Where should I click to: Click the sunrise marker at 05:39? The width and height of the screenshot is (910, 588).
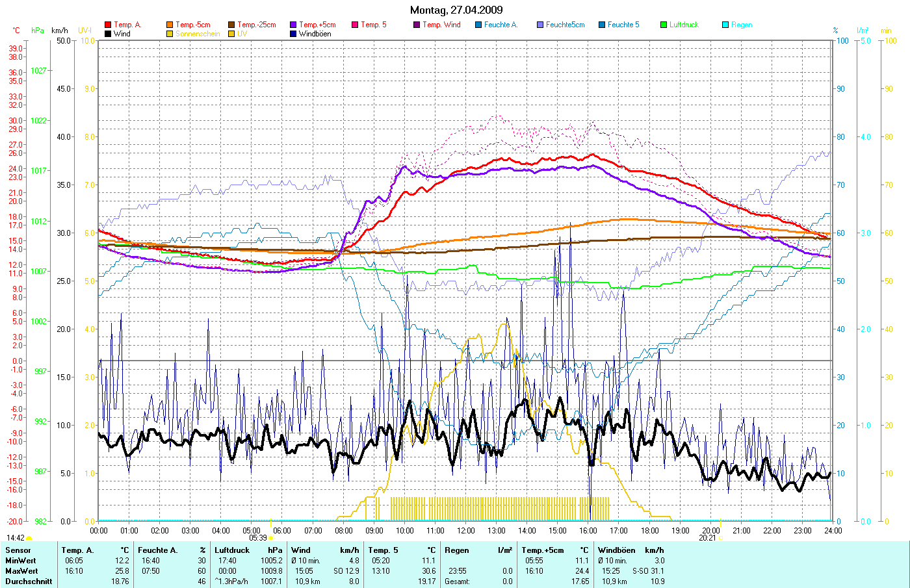coord(271,538)
